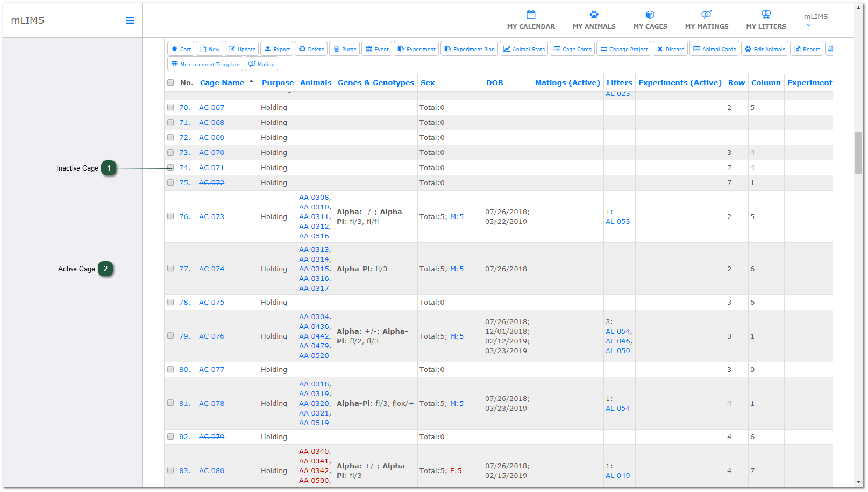Open cage AC 074 details
This screenshot has width=868, height=492.
pyautogui.click(x=211, y=269)
